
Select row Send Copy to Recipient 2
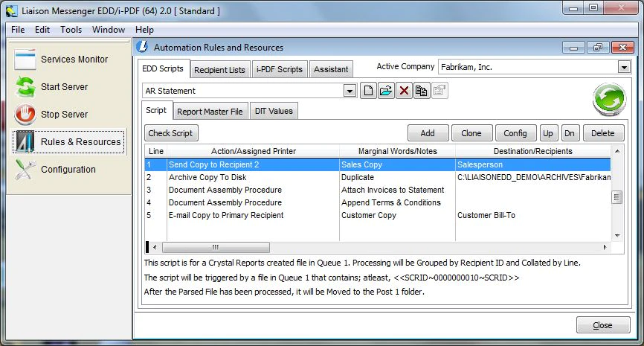(x=378, y=164)
